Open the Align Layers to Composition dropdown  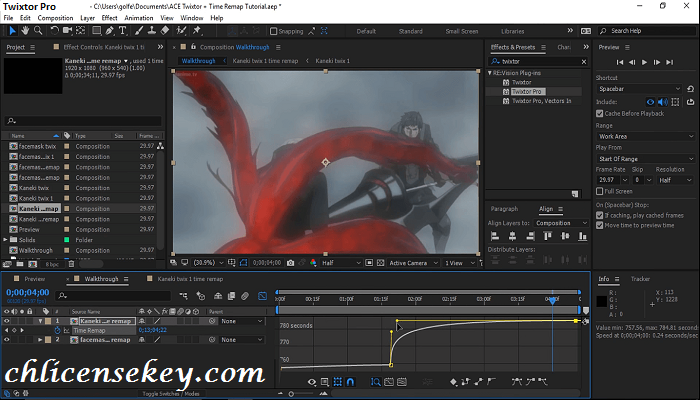(561, 223)
